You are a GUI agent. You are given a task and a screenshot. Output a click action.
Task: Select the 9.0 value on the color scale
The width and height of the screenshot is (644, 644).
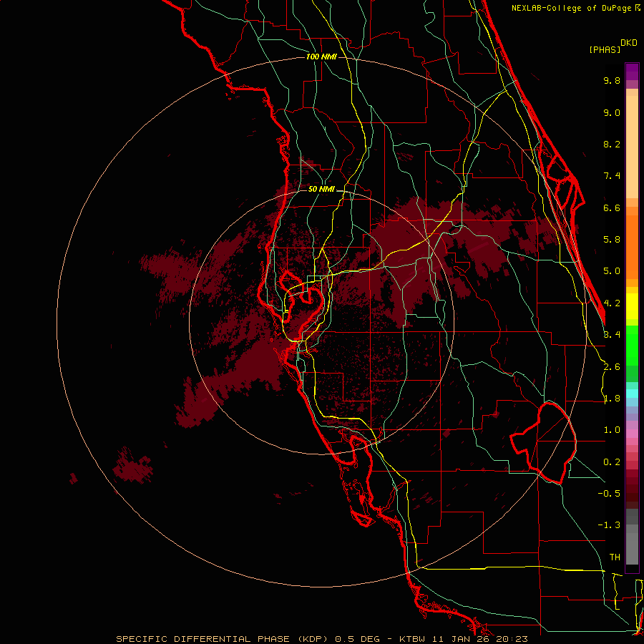click(x=612, y=112)
